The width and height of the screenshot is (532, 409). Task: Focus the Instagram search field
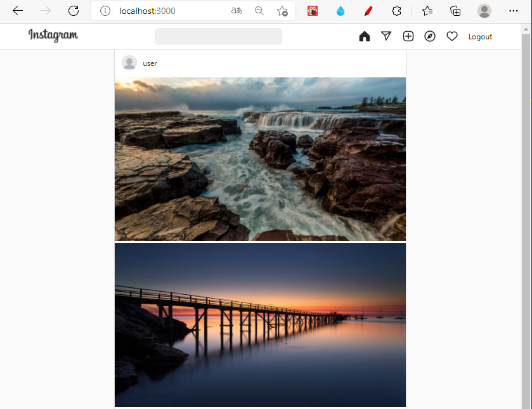218,36
